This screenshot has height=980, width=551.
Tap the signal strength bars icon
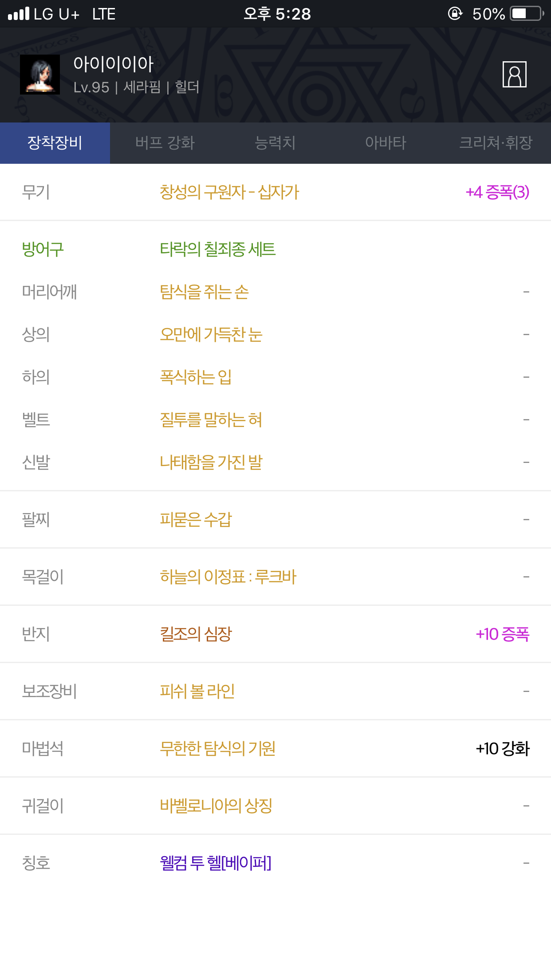19,14
